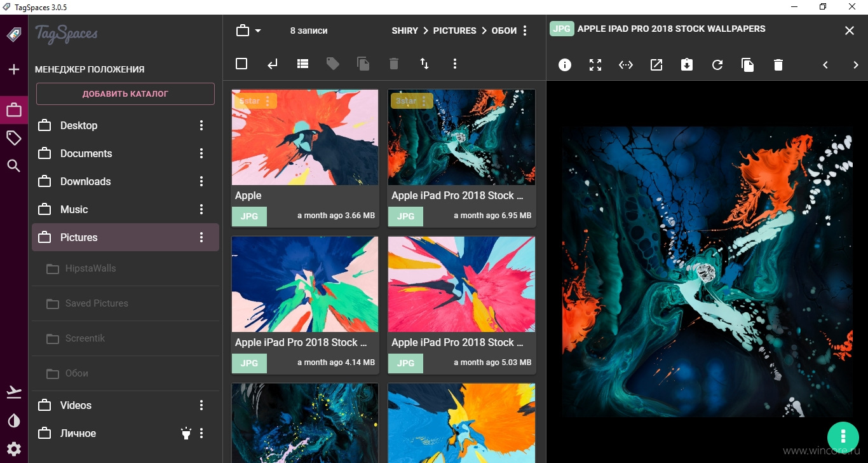Image resolution: width=868 pixels, height=463 pixels.
Task: Open the options dots for Desktop
Action: 201,125
